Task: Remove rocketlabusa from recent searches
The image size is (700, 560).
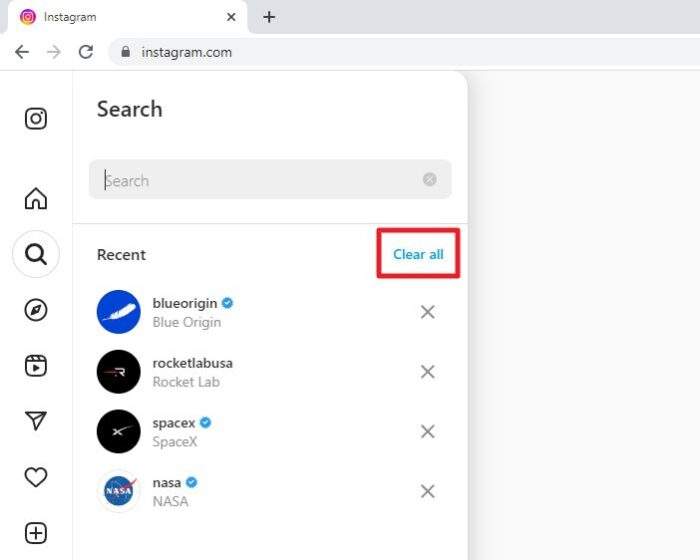Action: [428, 372]
